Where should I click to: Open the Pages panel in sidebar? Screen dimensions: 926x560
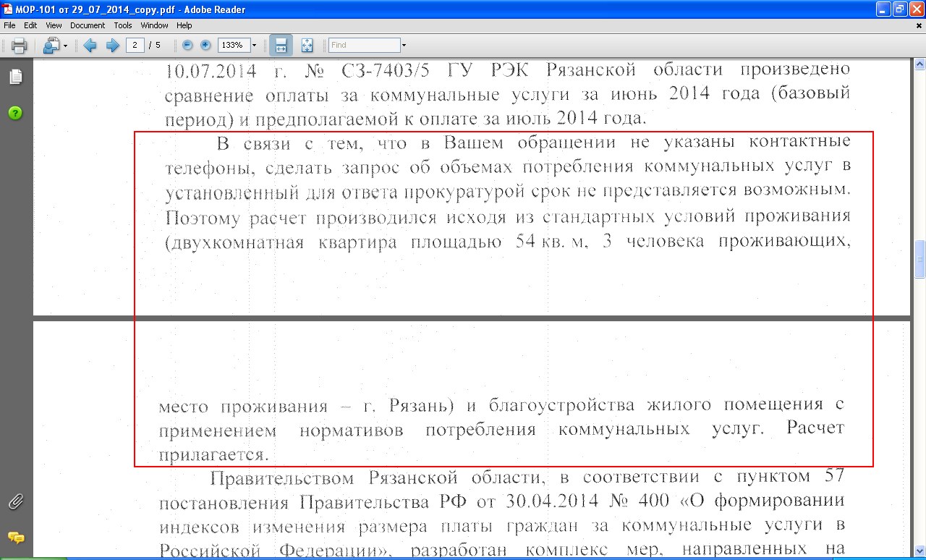coord(15,77)
